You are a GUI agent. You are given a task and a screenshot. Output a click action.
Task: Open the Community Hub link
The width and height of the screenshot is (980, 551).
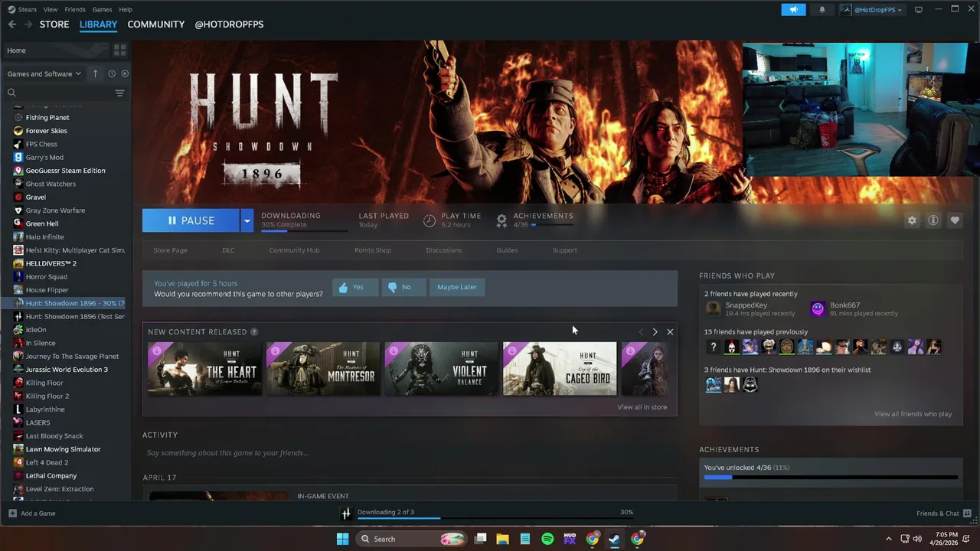[x=294, y=250]
